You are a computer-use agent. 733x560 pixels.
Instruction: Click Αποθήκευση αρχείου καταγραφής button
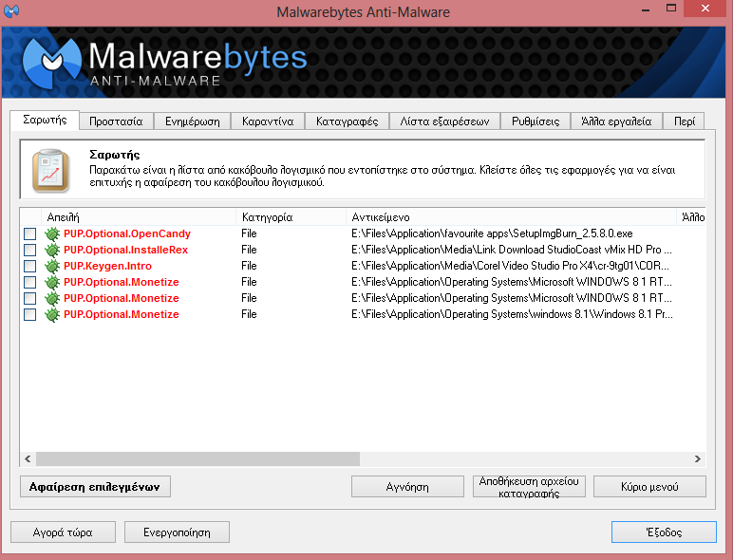point(529,487)
